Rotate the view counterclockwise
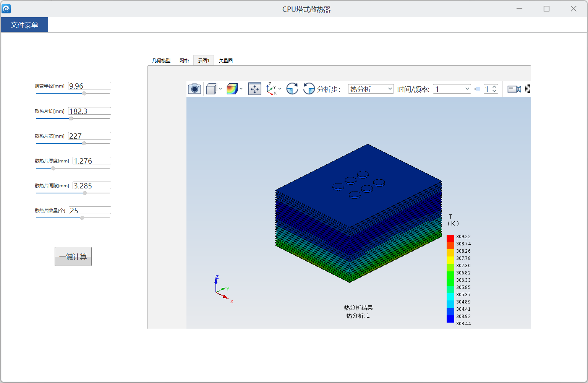 [x=309, y=89]
